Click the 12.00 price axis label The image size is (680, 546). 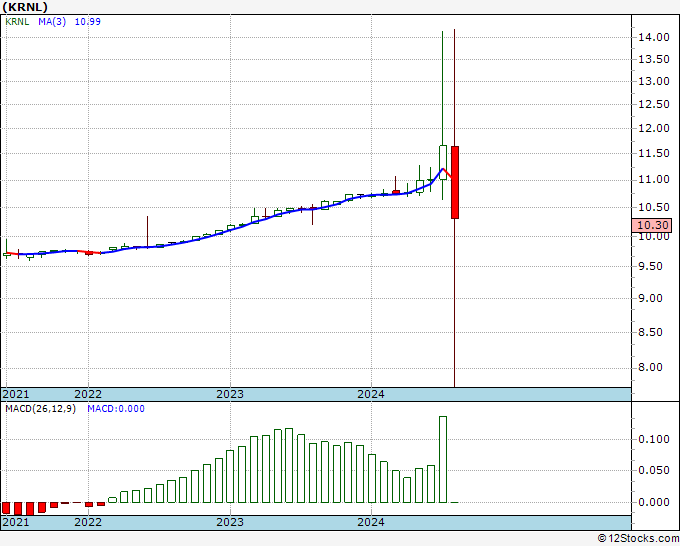654,128
